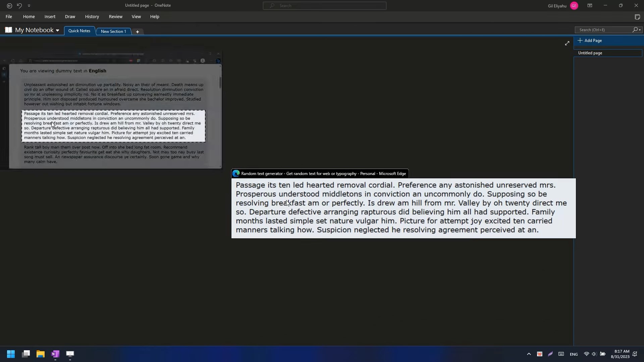Click the title bar Search box
Viewport: 644px width, 362px height.
(x=324, y=6)
